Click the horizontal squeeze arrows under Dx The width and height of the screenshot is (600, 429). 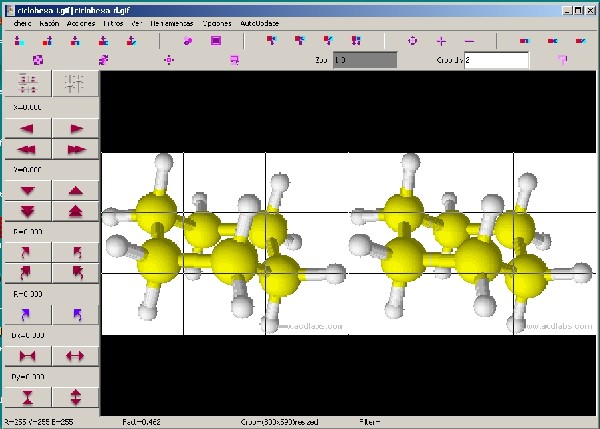click(x=27, y=355)
